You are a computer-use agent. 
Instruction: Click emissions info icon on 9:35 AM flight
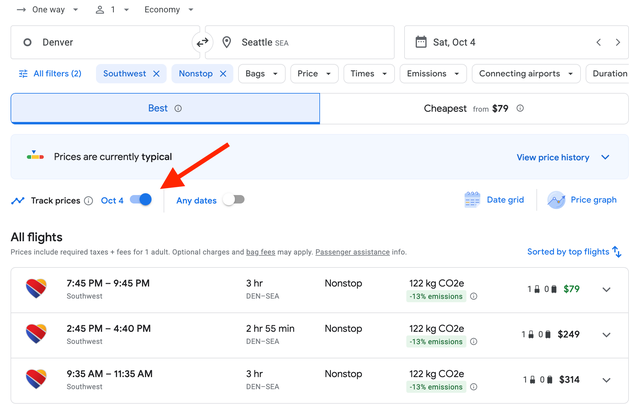pyautogui.click(x=473, y=387)
